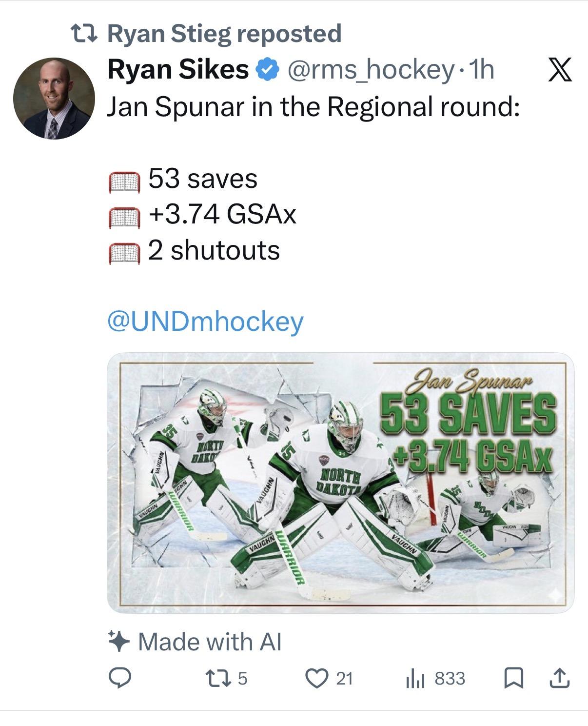The width and height of the screenshot is (588, 726).
Task: Open view analytics bar chart icon
Action: [x=416, y=678]
